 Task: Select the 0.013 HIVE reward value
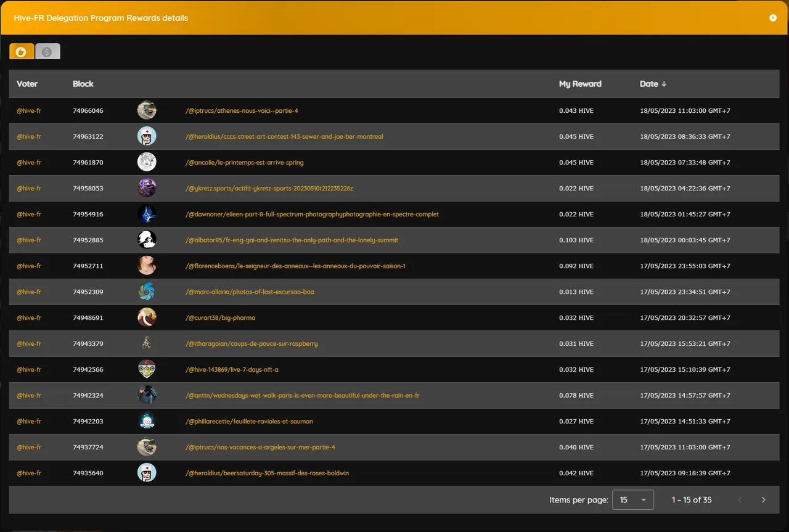click(x=576, y=292)
